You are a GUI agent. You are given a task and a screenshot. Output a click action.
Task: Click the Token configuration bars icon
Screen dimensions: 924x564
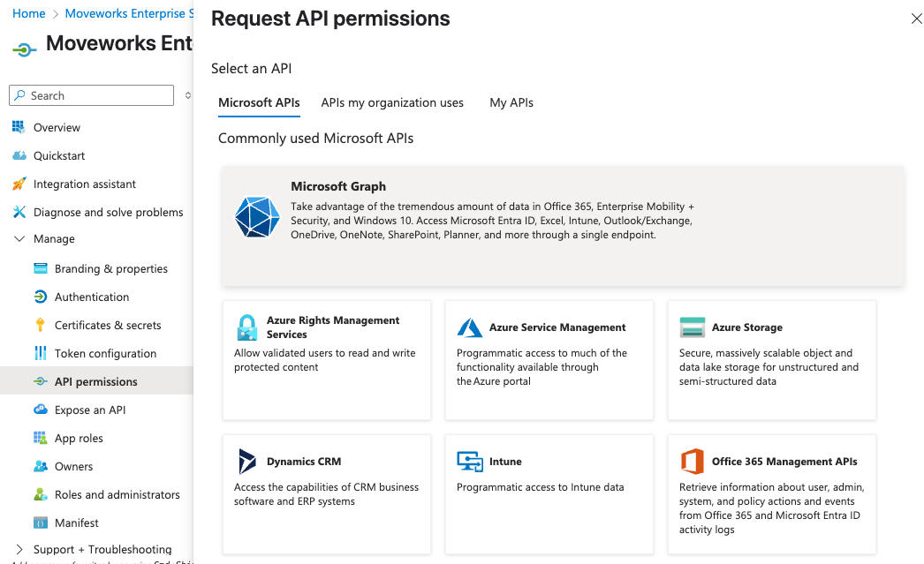pos(40,353)
